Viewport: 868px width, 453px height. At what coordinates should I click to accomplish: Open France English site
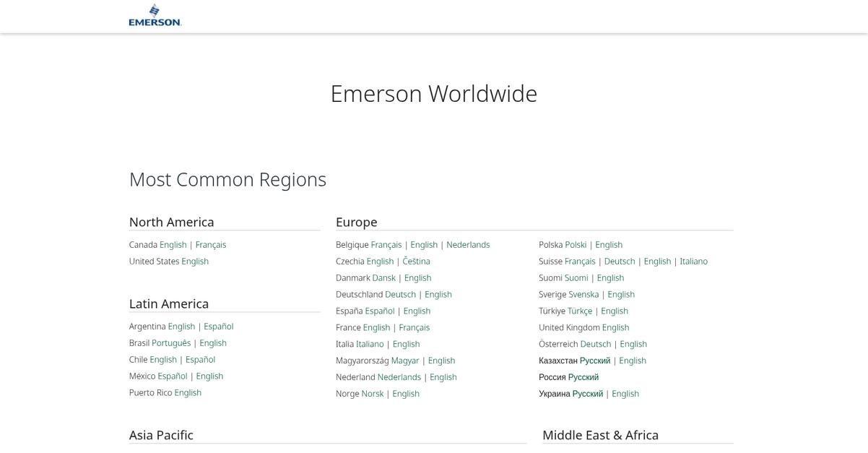(377, 328)
